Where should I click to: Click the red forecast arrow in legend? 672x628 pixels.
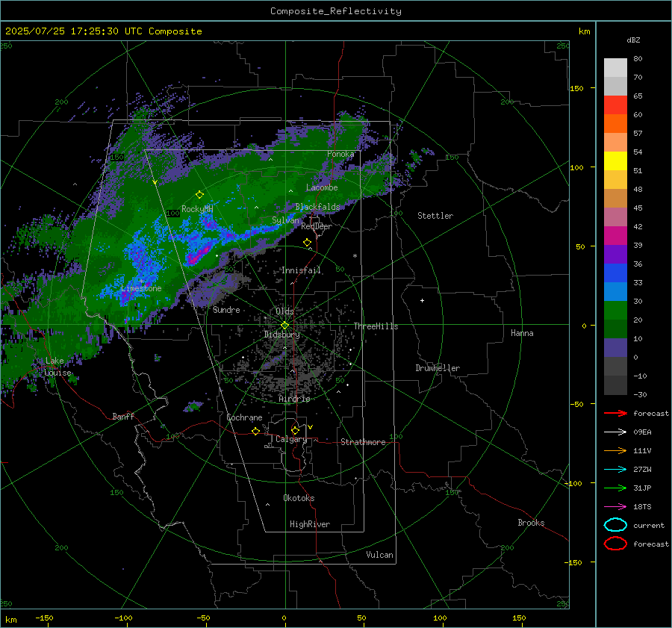[615, 413]
